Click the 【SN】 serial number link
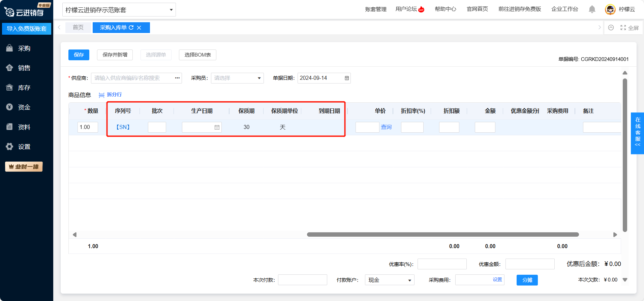 click(x=123, y=127)
